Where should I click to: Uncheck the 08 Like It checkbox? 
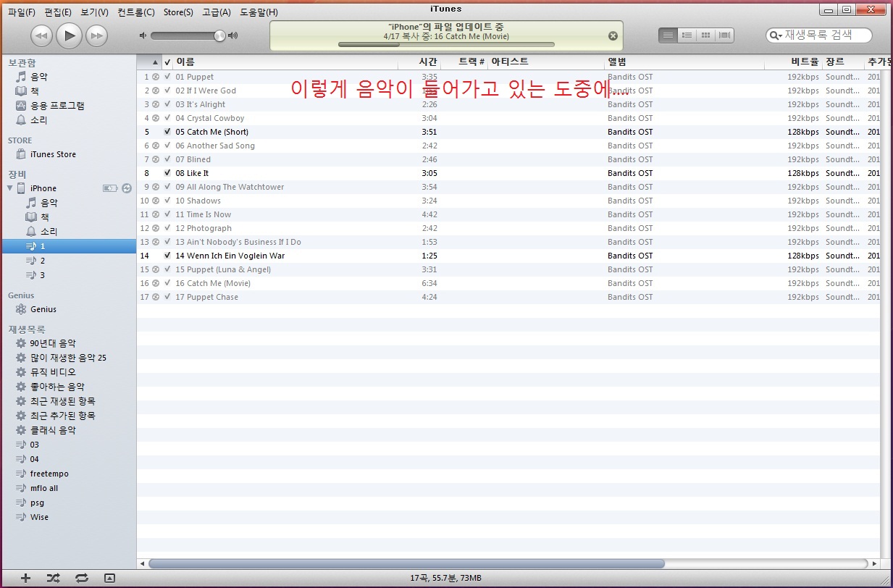[167, 173]
